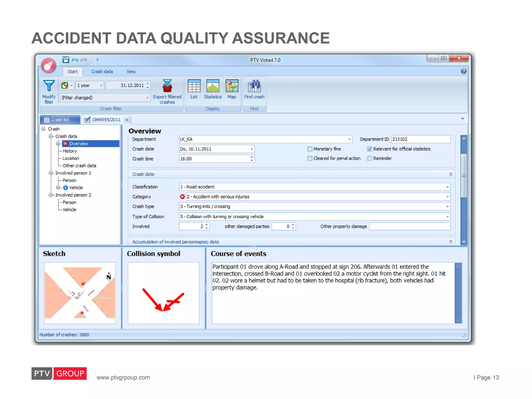Tick the Cleared for penal action checkbox
532x399 pixels.
(310, 158)
